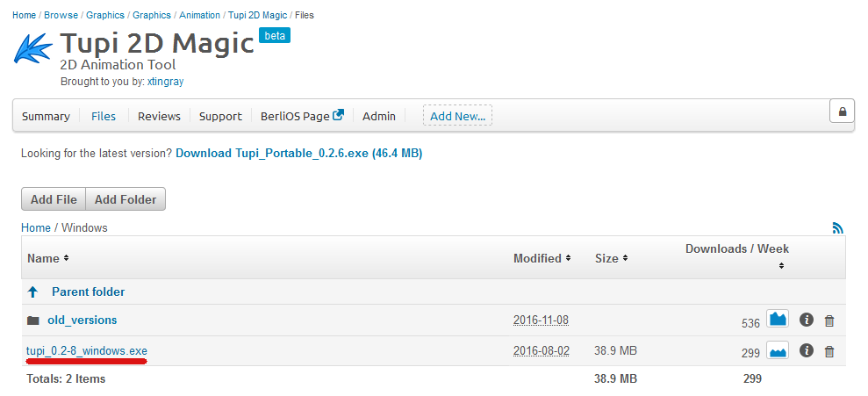View info for old_versions folder
Viewport: 868px width, 396px height.
807,320
